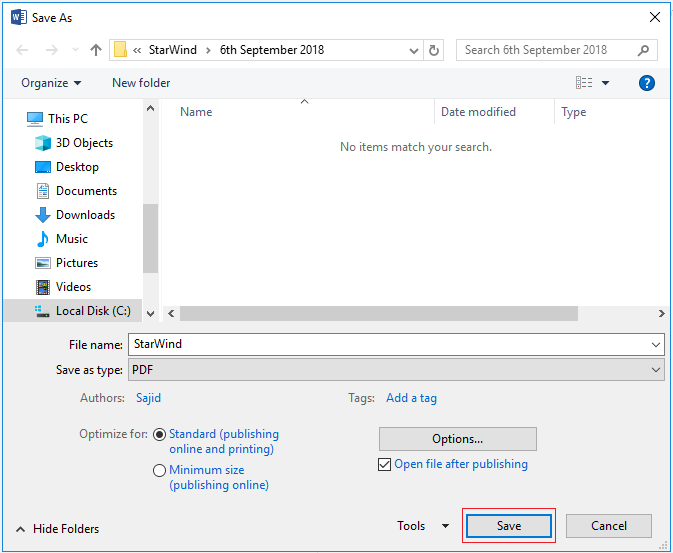Click the 3D Objects cube icon
The height and width of the screenshot is (553, 673).
(42, 143)
